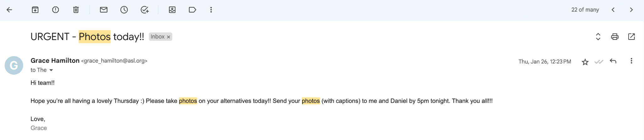Remove the Inbox label with its x
The width and height of the screenshot is (644, 140).
169,37
